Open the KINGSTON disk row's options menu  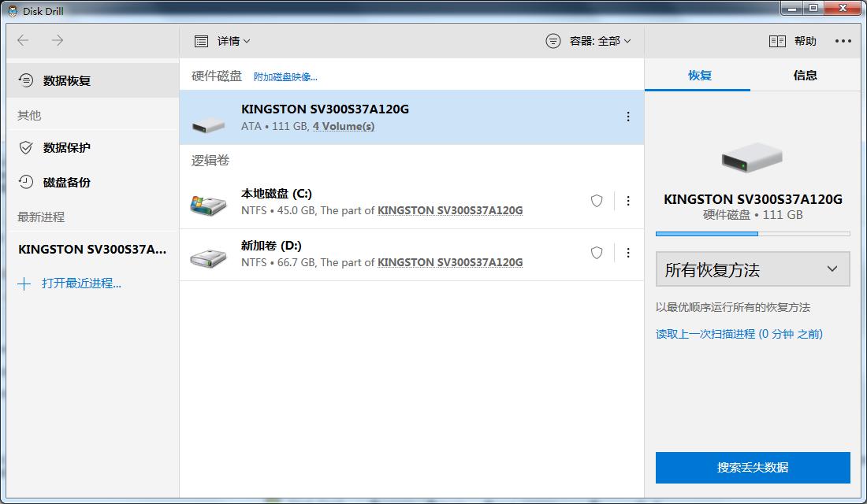click(627, 117)
